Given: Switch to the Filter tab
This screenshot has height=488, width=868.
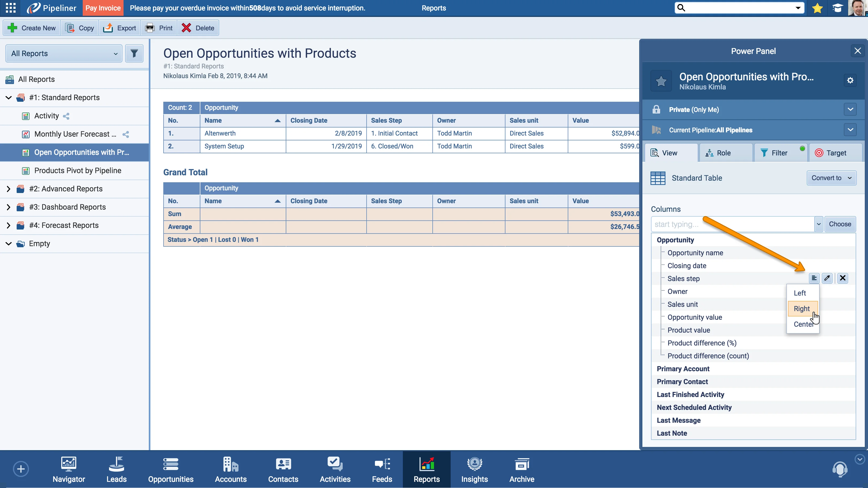Looking at the screenshot, I should tap(781, 153).
